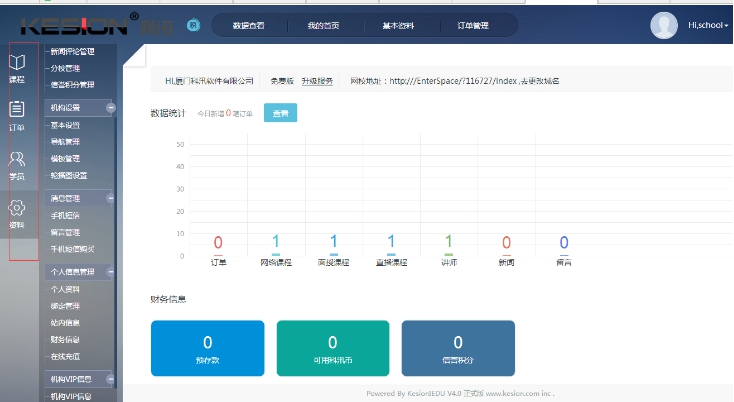The image size is (734, 402).
Task: Open 留言管理 under 消息管理
Action: (66, 233)
